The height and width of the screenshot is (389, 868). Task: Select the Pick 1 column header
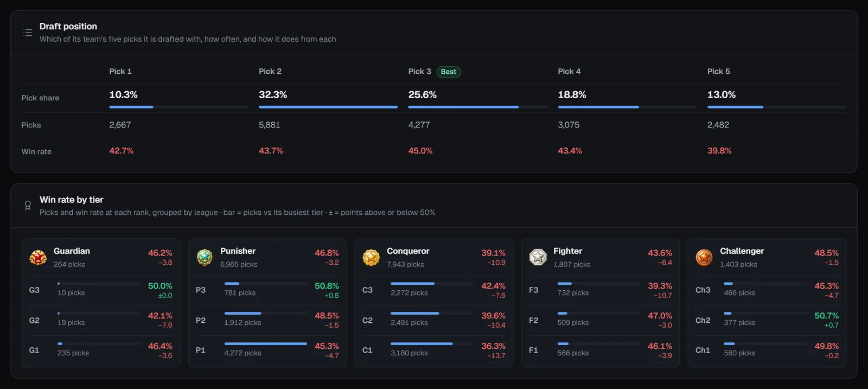click(x=120, y=72)
